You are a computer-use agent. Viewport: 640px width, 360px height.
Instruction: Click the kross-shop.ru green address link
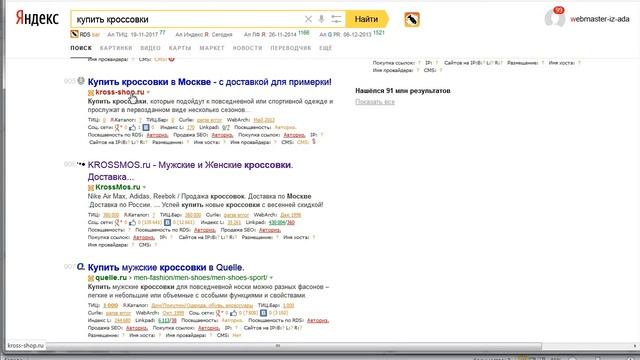pyautogui.click(x=120, y=92)
